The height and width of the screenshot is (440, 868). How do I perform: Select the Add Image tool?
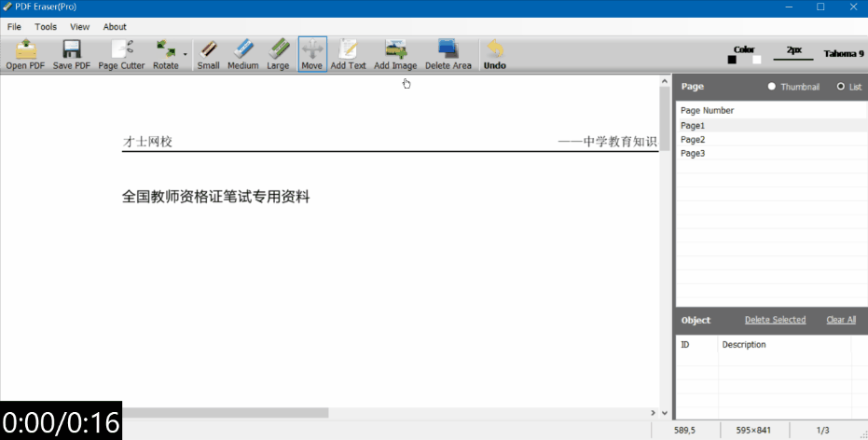coord(395,54)
